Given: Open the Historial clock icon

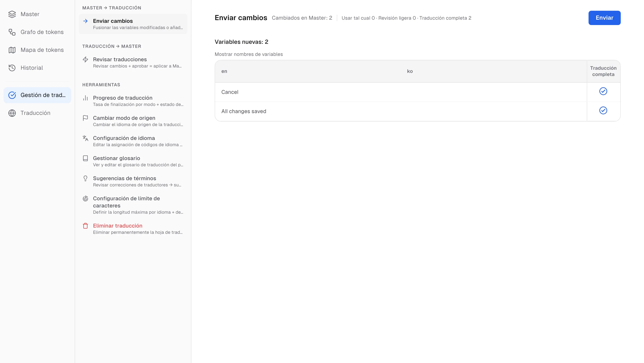Looking at the screenshot, I should click(x=12, y=68).
